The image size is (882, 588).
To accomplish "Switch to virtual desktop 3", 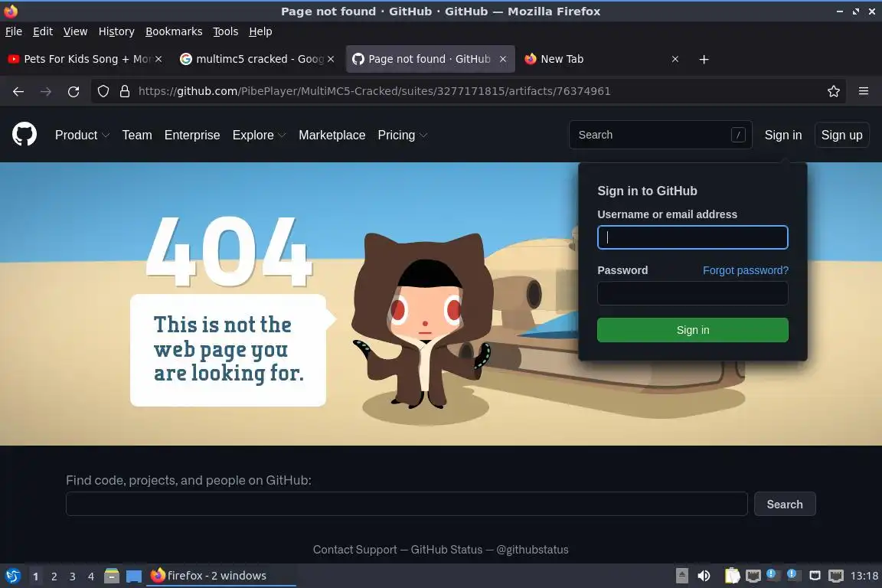I will point(73,577).
